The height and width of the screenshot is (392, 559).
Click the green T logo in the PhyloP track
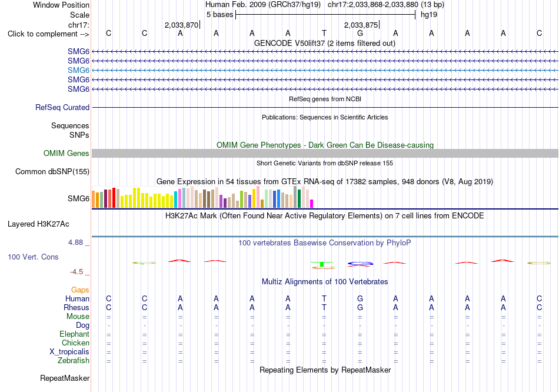(322, 264)
